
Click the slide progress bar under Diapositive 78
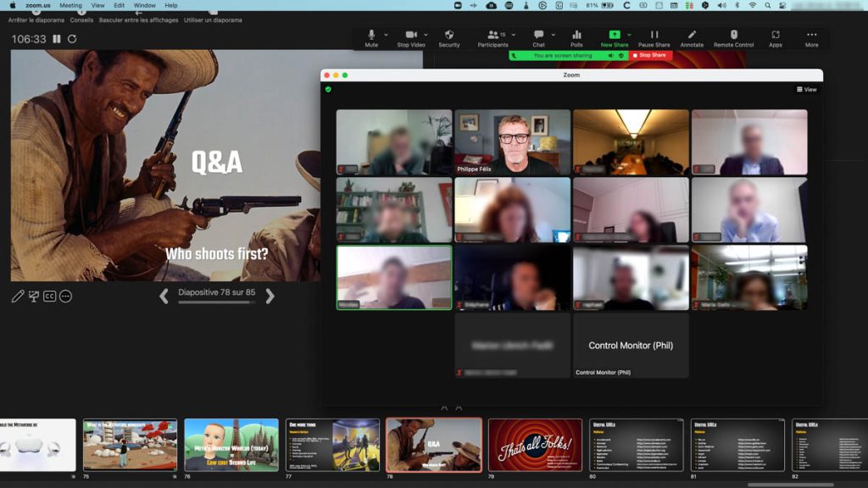coord(216,302)
